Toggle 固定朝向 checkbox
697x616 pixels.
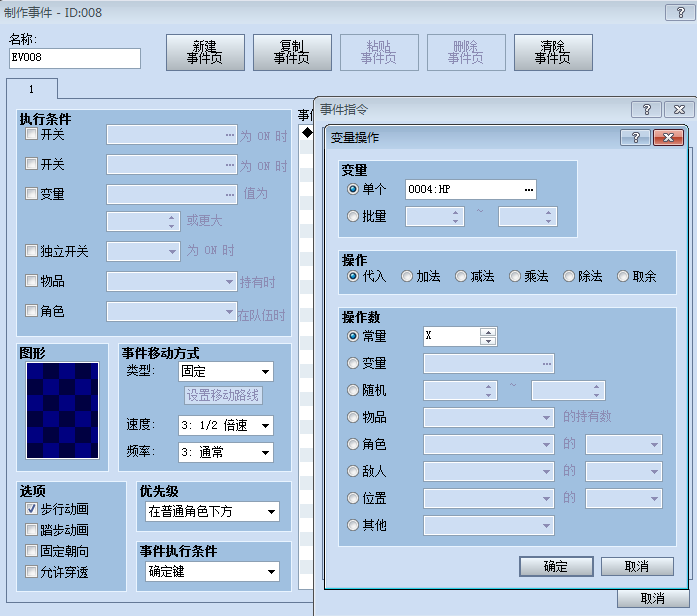tap(31, 551)
